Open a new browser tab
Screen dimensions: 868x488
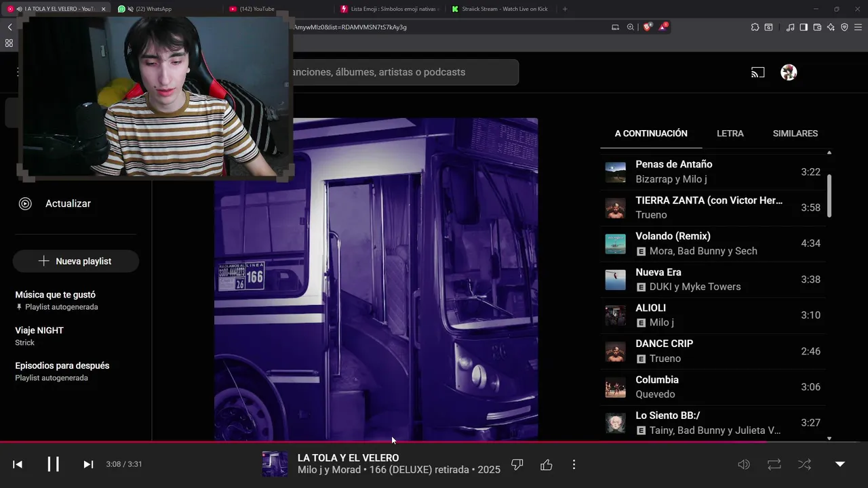coord(565,9)
